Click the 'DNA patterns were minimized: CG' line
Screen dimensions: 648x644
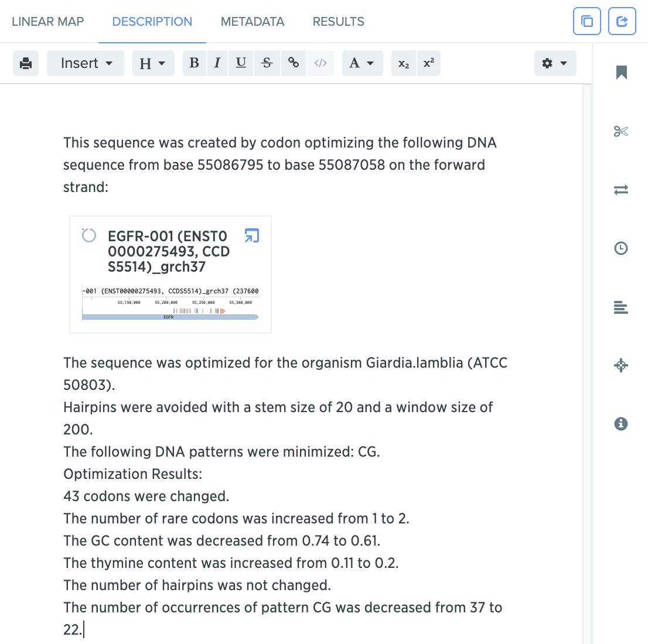(x=221, y=451)
